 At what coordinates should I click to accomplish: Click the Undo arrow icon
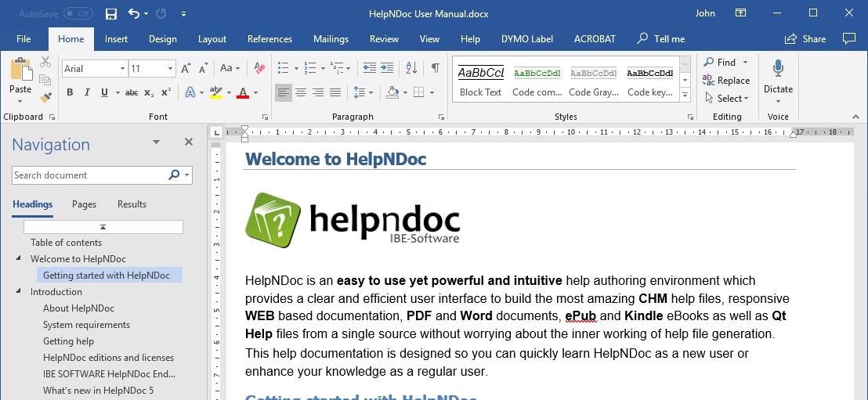pyautogui.click(x=134, y=13)
